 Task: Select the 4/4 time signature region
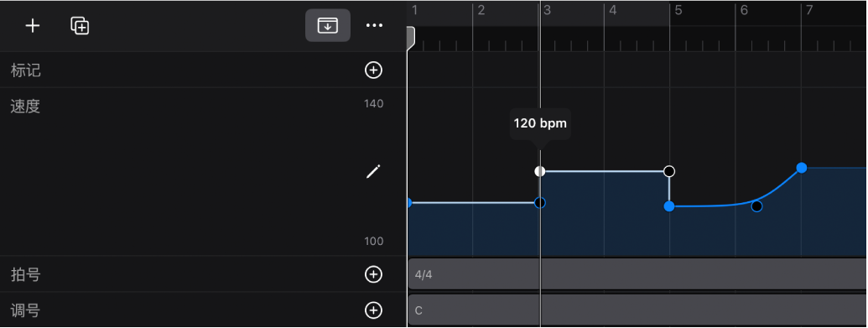coord(637,273)
